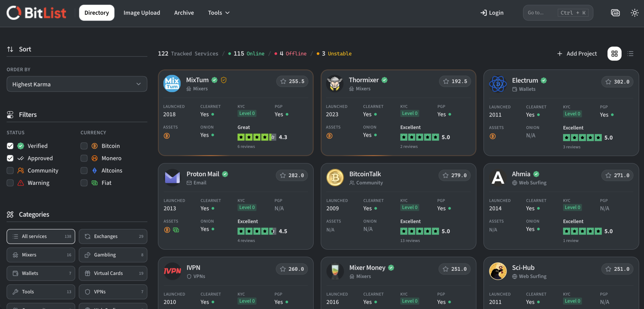Click fiat asset icon on Proton Mail card
This screenshot has width=644, height=309.
(176, 230)
